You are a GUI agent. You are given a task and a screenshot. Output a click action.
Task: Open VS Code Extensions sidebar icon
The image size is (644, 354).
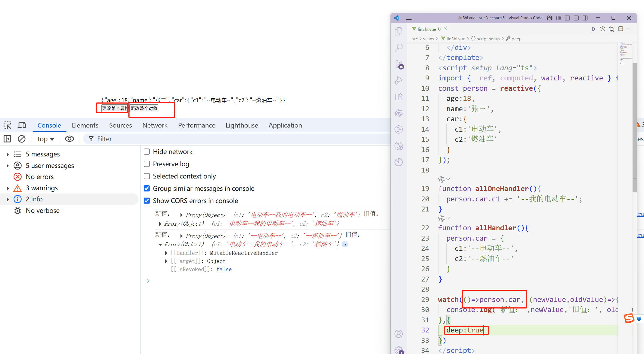point(399,97)
